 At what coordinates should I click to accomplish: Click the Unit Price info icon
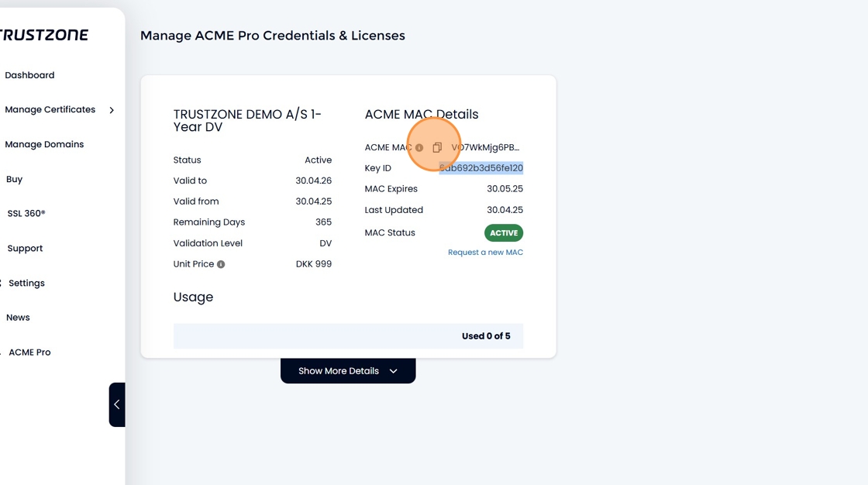tap(221, 264)
